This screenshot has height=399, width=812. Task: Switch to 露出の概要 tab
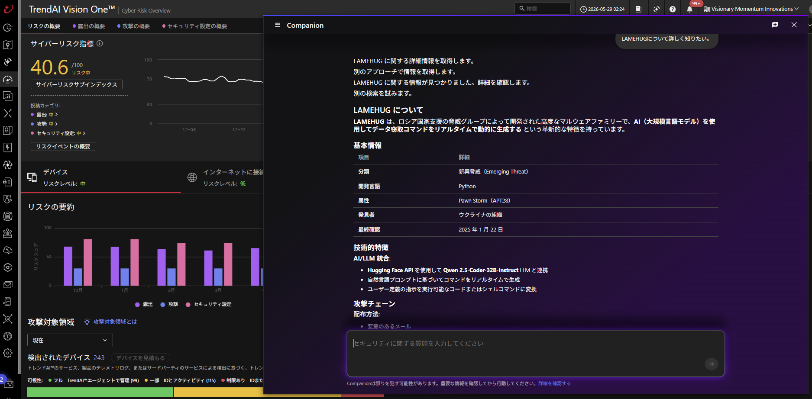coord(89,26)
